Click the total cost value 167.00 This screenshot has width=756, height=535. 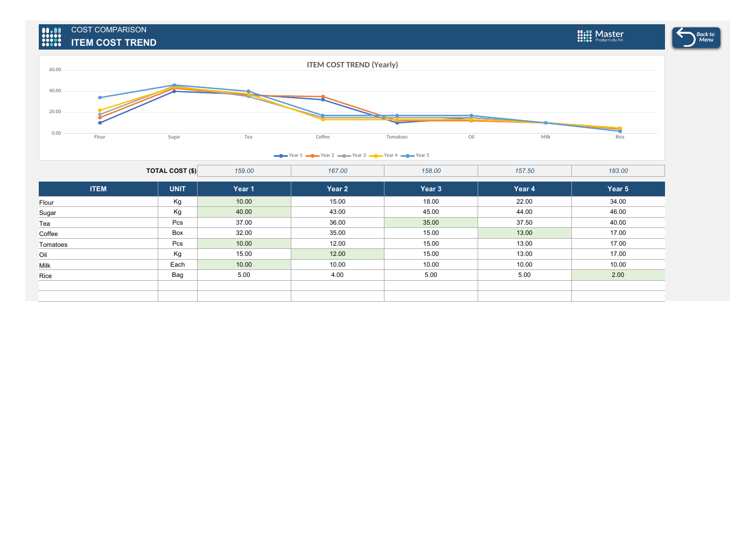pos(338,171)
